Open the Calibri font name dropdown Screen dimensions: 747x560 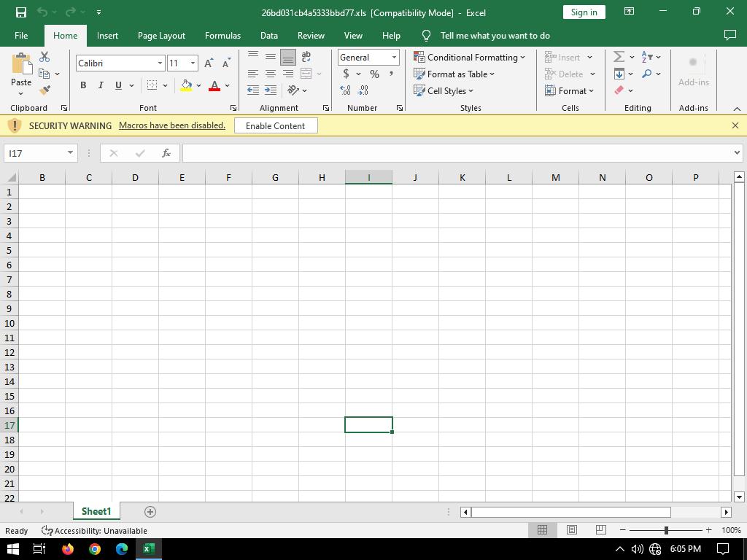(x=160, y=63)
